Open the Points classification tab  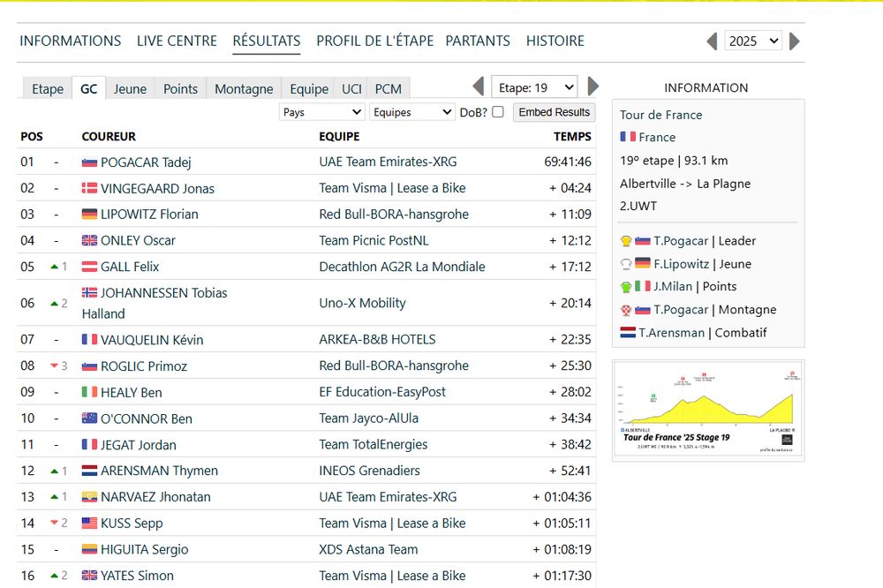(181, 89)
